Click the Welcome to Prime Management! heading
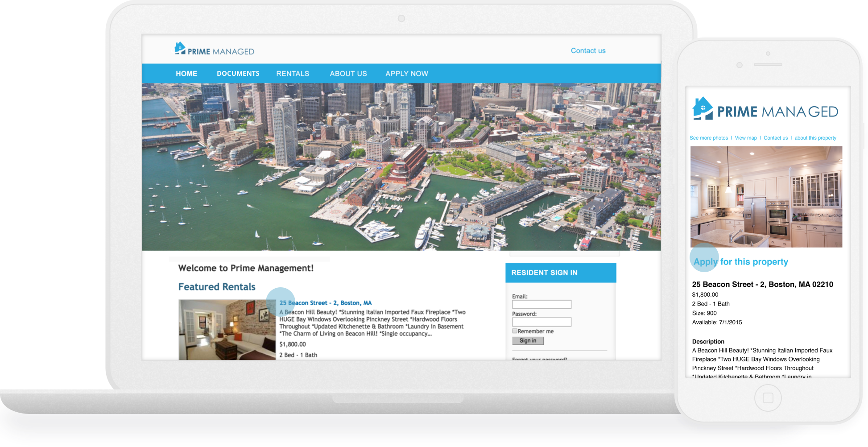Screen dimensions: 868x447 (x=246, y=268)
